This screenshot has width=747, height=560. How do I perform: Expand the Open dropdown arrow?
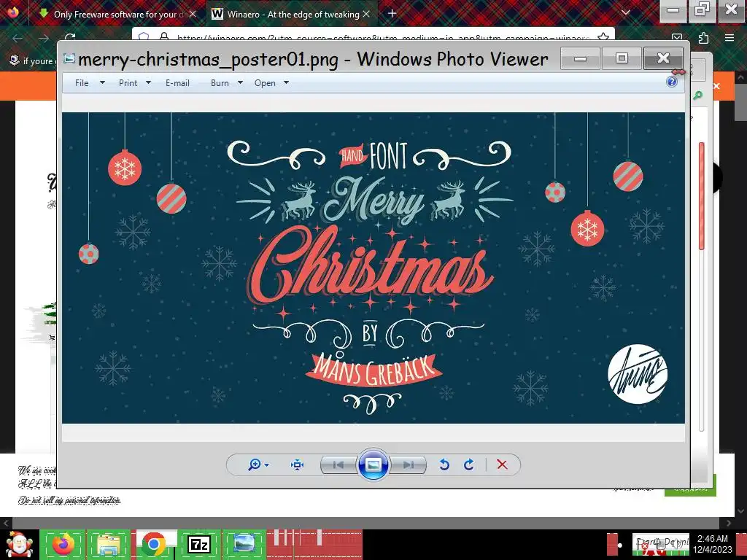pyautogui.click(x=286, y=82)
